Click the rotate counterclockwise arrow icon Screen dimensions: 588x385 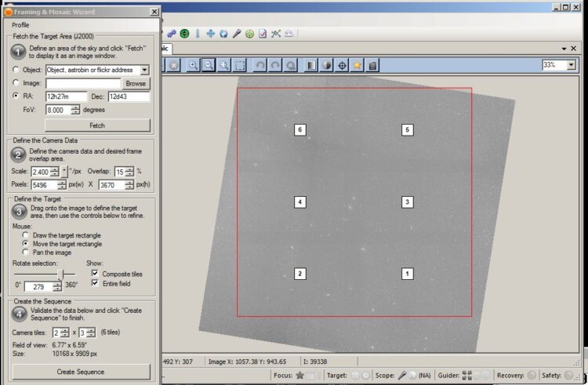260,66
